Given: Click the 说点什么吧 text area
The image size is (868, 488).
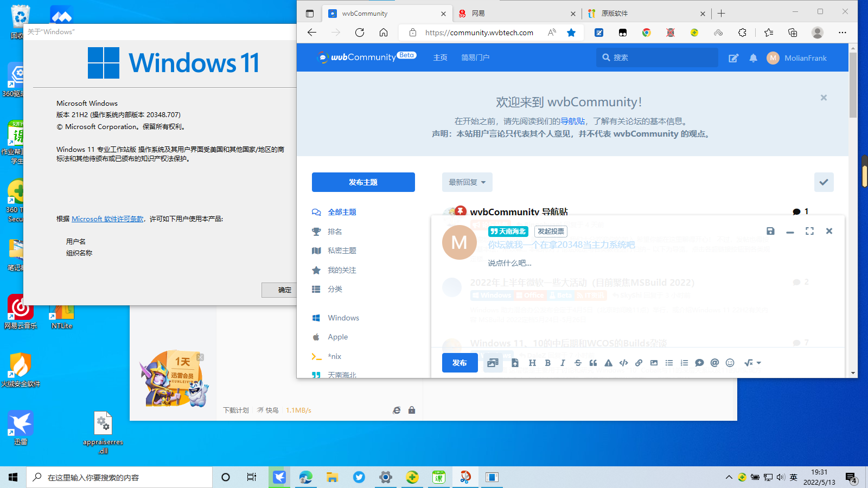Looking at the screenshot, I should 509,263.
